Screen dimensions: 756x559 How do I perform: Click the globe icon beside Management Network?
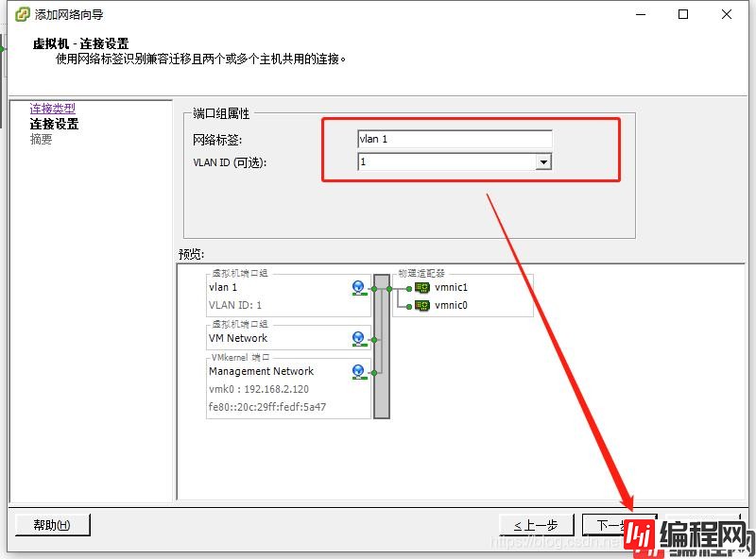tap(357, 370)
